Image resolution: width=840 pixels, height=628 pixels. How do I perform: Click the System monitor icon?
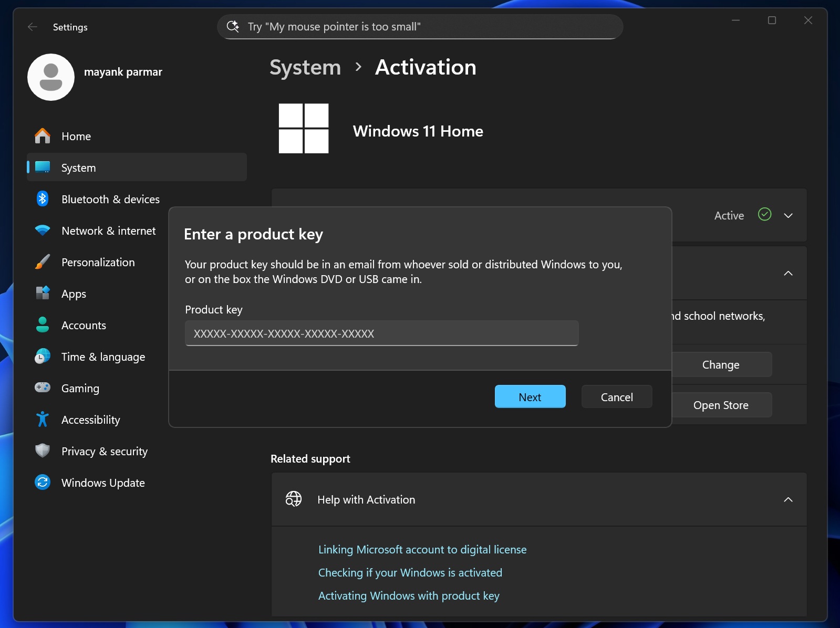(x=43, y=168)
